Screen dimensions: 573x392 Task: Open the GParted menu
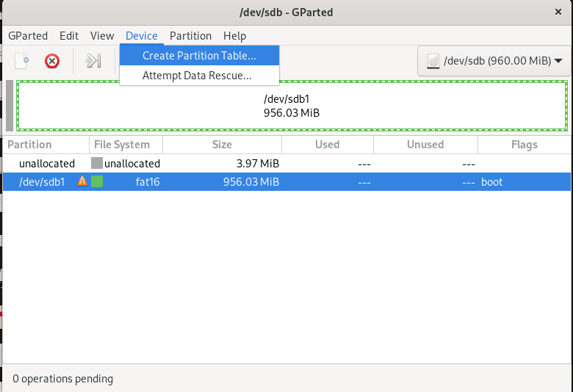[x=28, y=35]
